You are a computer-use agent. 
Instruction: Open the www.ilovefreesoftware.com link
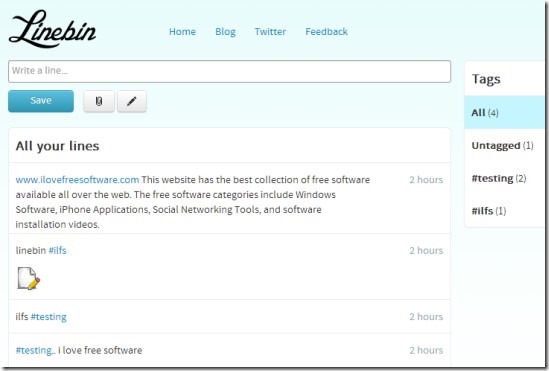[x=77, y=180]
